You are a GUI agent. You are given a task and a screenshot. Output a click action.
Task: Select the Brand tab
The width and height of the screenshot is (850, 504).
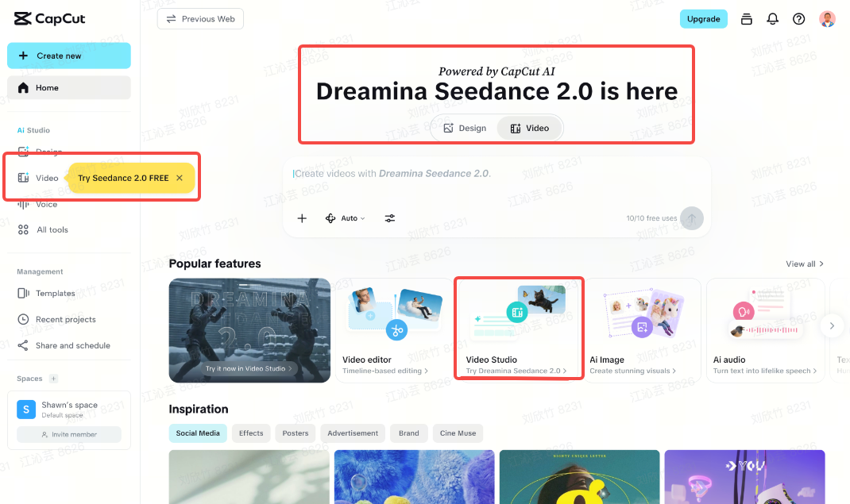409,433
